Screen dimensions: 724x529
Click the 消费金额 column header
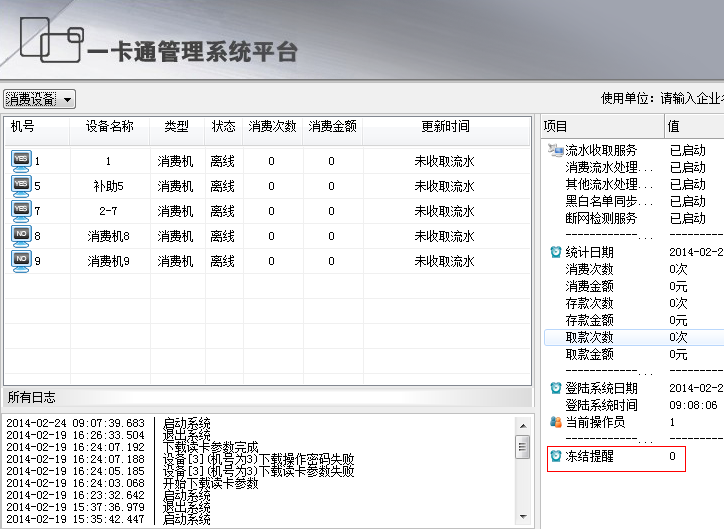[x=332, y=127]
